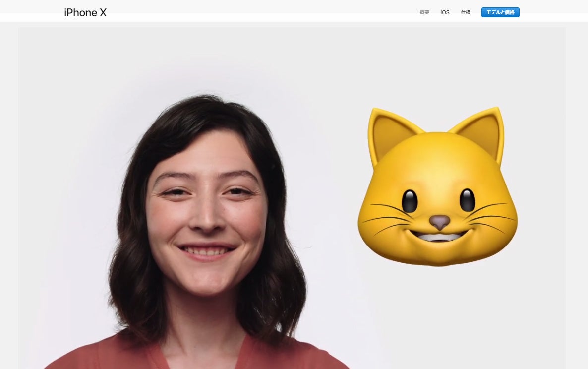This screenshot has width=588, height=369.
Task: Click the blue モデルと価格 button
Action: pyautogui.click(x=500, y=12)
